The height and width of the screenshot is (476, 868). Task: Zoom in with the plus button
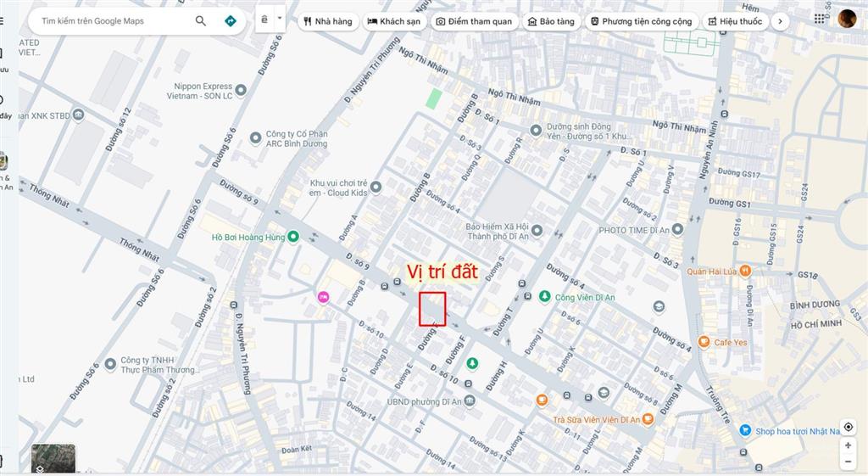click(x=848, y=445)
